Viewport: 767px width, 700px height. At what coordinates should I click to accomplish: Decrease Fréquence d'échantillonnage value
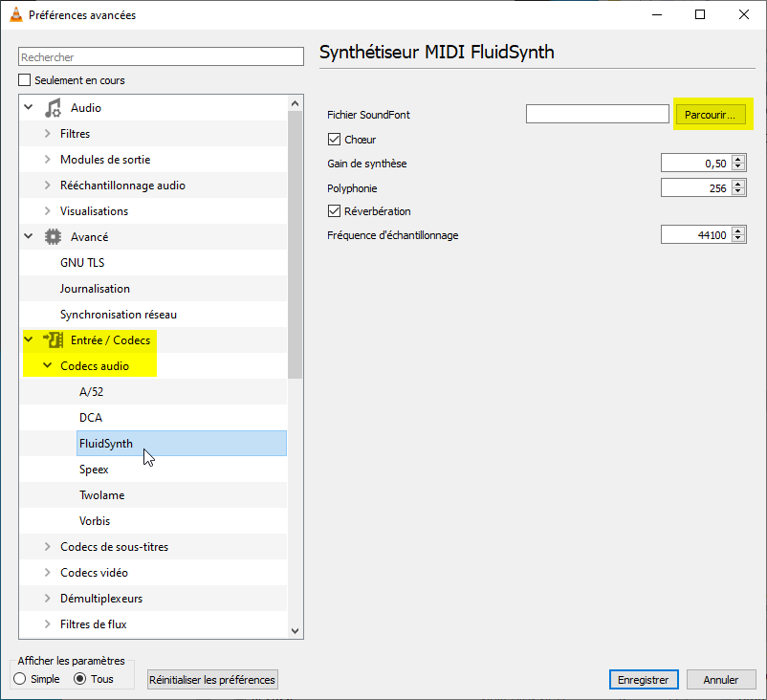[738, 239]
